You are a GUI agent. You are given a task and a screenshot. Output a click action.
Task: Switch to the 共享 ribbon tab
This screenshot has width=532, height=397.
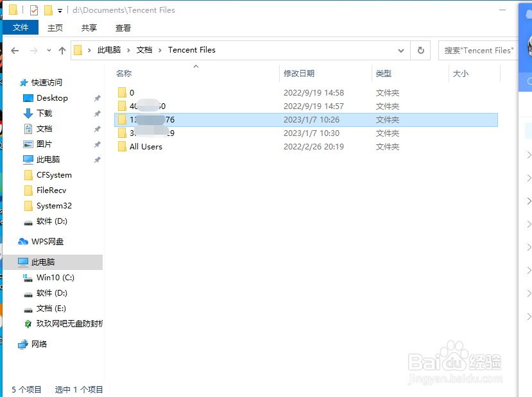tap(89, 28)
